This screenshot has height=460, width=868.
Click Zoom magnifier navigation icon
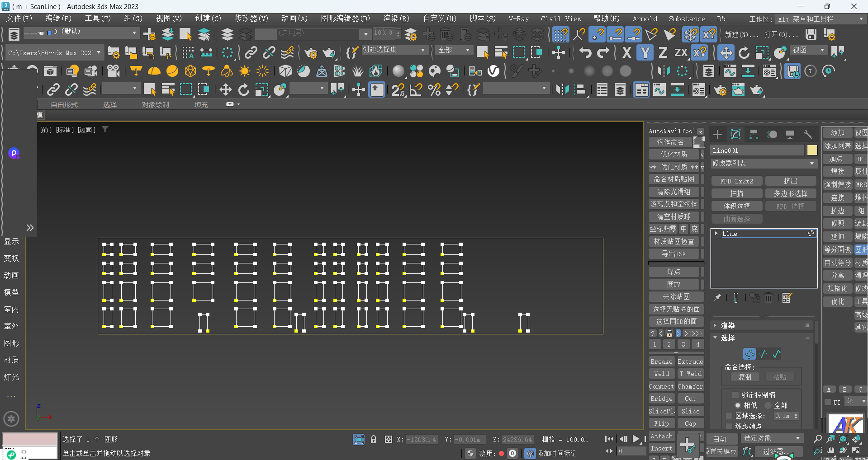(817, 439)
